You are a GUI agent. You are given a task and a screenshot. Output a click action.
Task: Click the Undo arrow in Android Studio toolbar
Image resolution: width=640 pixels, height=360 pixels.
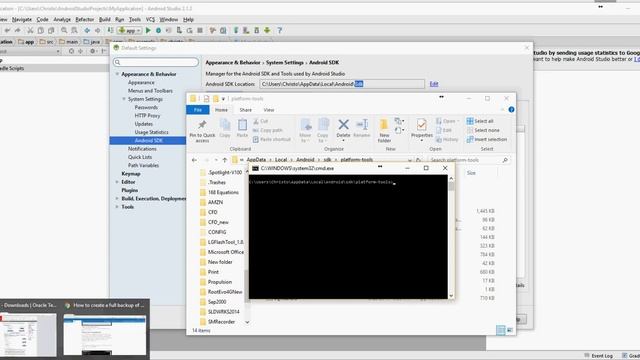tap(7, 30)
